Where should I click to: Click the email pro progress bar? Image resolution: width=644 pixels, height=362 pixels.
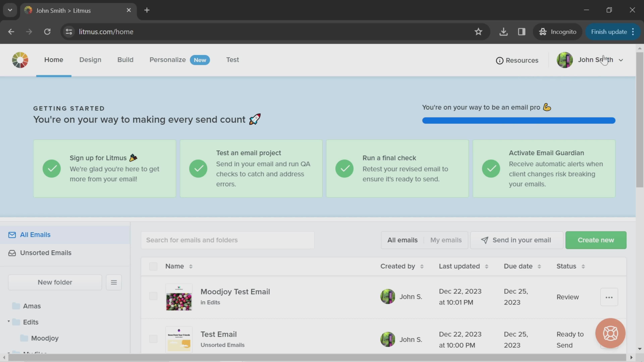point(519,120)
